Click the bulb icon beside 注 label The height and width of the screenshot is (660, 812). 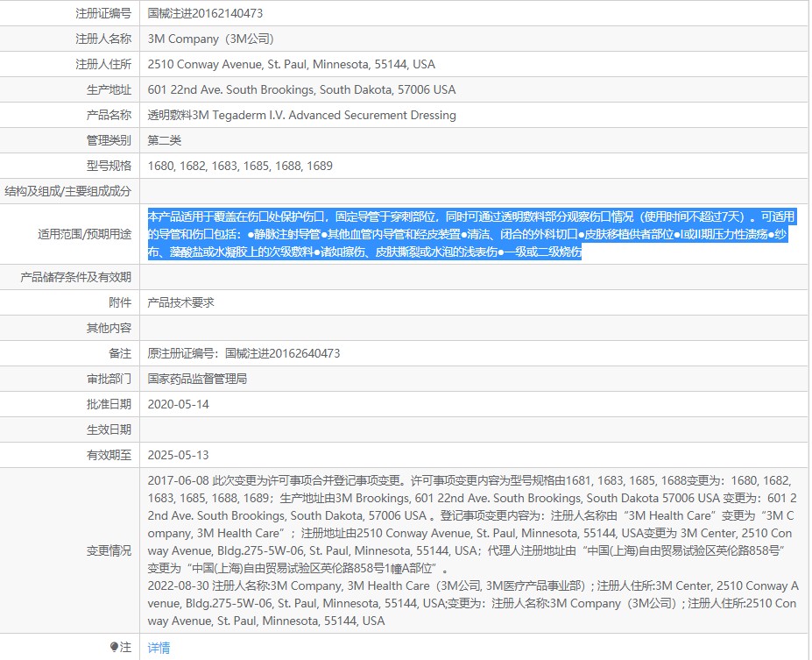point(115,647)
